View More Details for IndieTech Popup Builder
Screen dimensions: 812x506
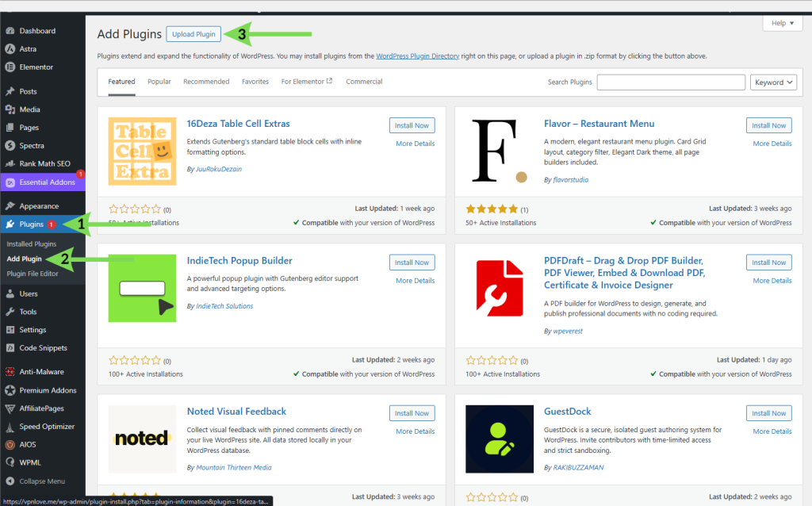point(416,281)
